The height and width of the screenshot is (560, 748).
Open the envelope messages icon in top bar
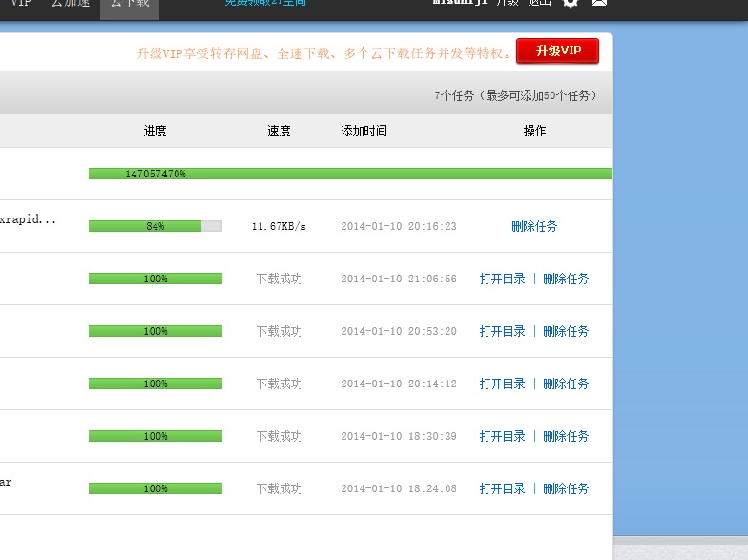(599, 3)
